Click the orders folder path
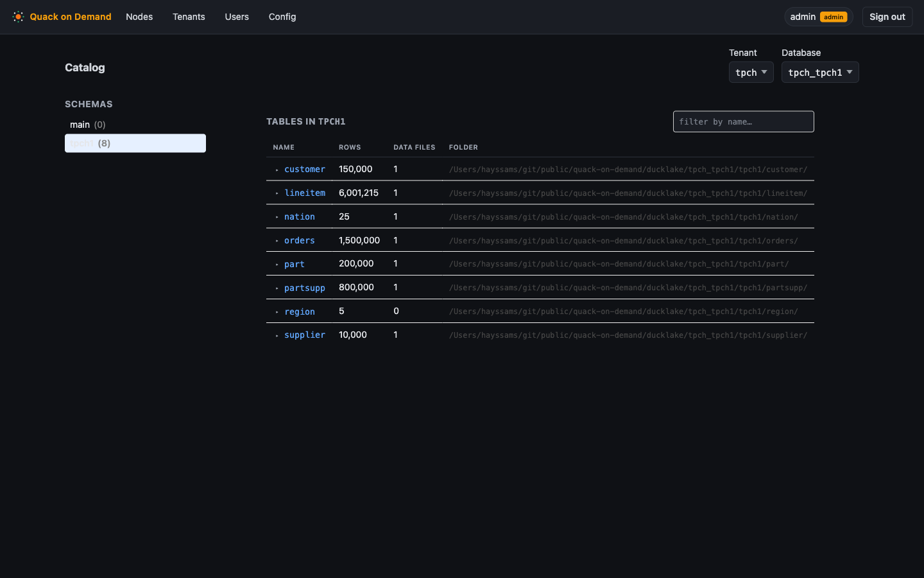This screenshot has width=924, height=578. click(x=624, y=241)
